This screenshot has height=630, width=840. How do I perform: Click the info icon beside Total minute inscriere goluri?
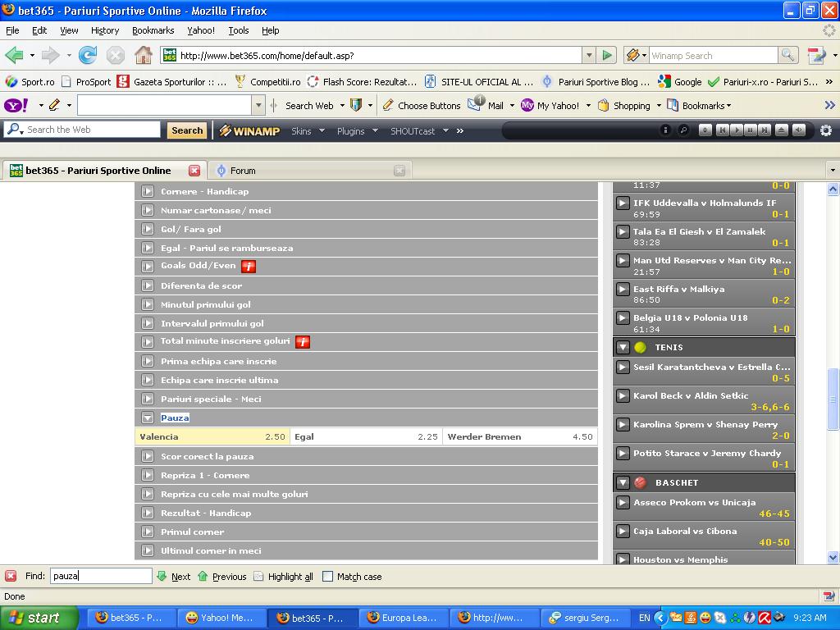[303, 342]
